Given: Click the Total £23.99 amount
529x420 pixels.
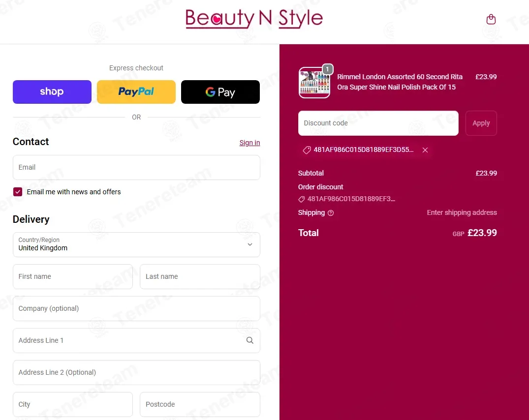Looking at the screenshot, I should point(482,233).
